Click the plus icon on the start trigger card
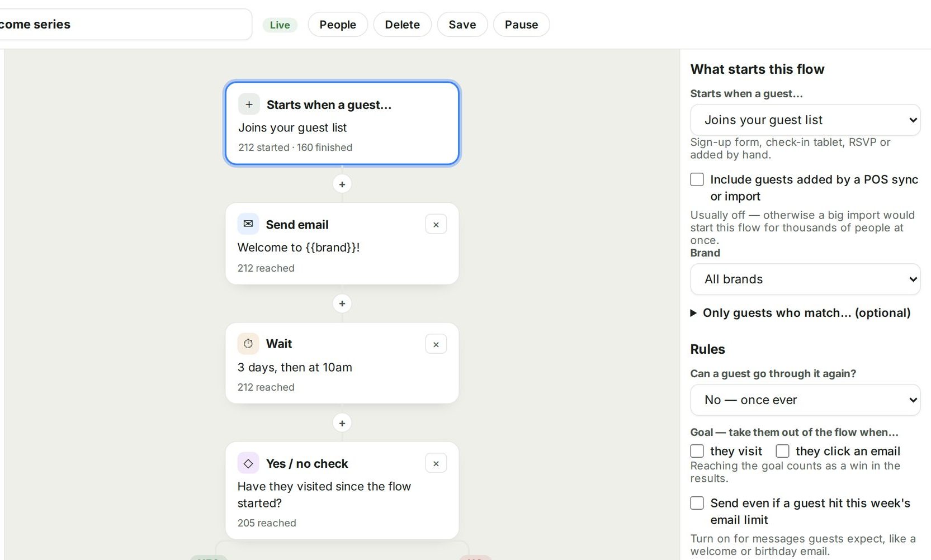The height and width of the screenshot is (560, 931). (249, 105)
